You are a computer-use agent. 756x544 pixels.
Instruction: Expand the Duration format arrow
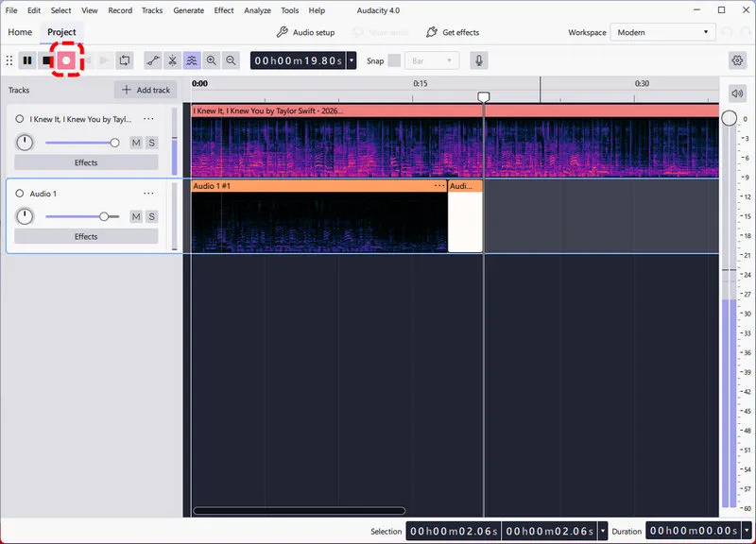pos(747,531)
